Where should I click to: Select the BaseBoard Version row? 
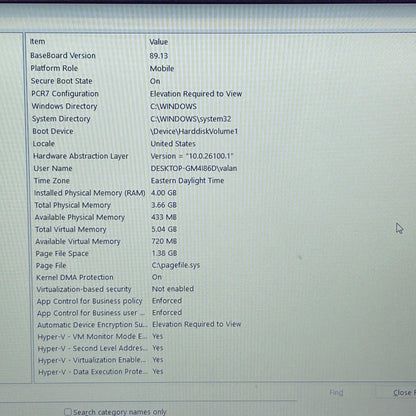pyautogui.click(x=221, y=56)
